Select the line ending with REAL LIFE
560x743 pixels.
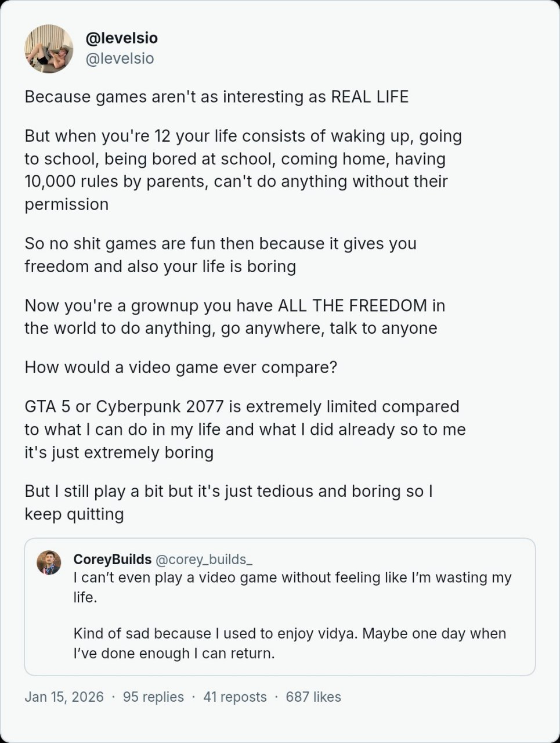click(x=216, y=96)
